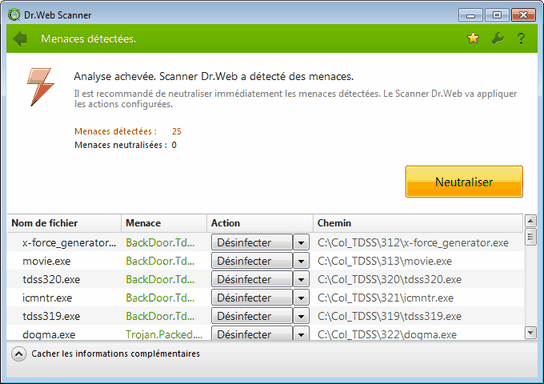Select file name 'movie.exe'
The width and height of the screenshot is (544, 384).
click(x=46, y=261)
